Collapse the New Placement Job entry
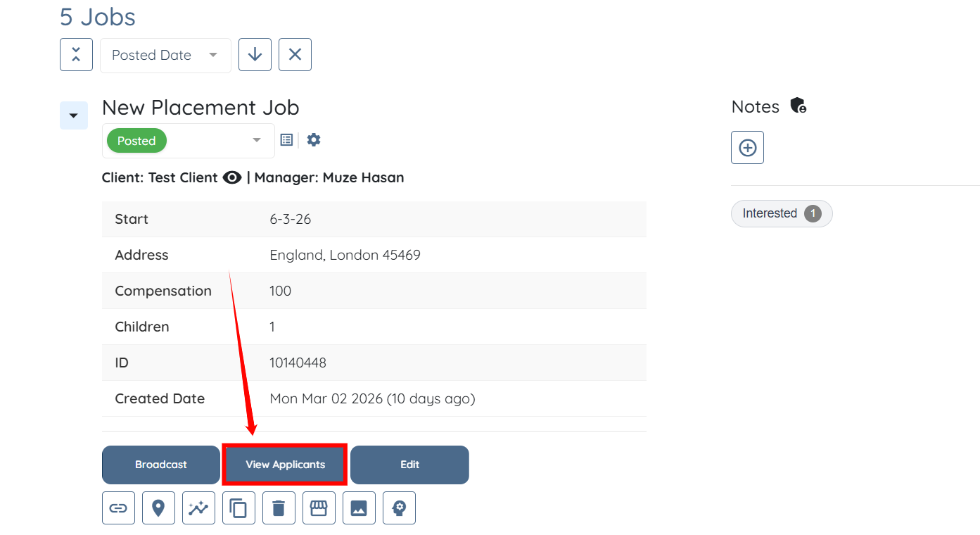This screenshot has height=535, width=980. (74, 115)
